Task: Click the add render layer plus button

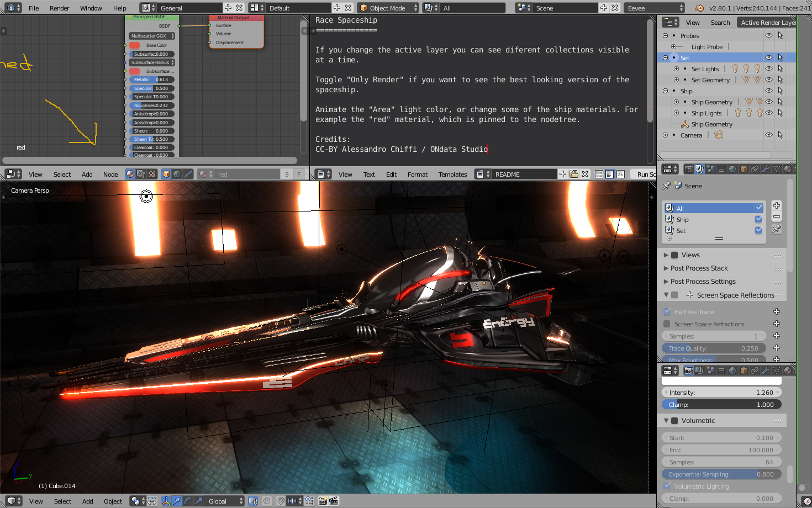Action: click(777, 205)
